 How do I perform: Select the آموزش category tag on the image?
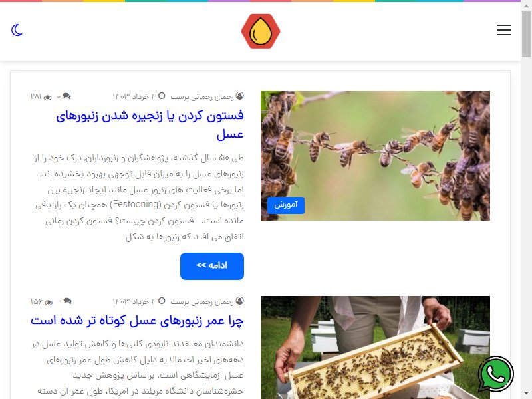click(286, 205)
